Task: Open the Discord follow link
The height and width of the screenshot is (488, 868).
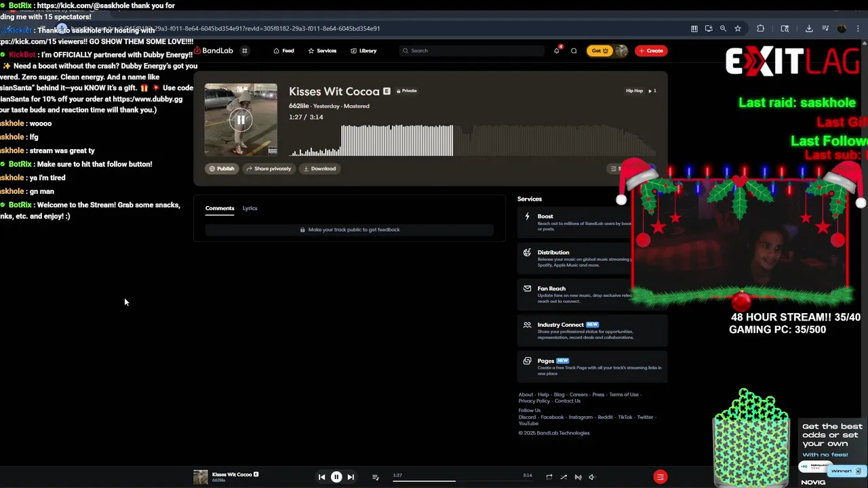Action: (527, 418)
